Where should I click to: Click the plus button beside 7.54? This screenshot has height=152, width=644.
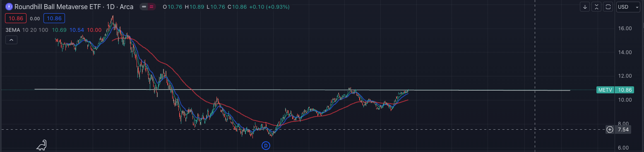pos(610,130)
